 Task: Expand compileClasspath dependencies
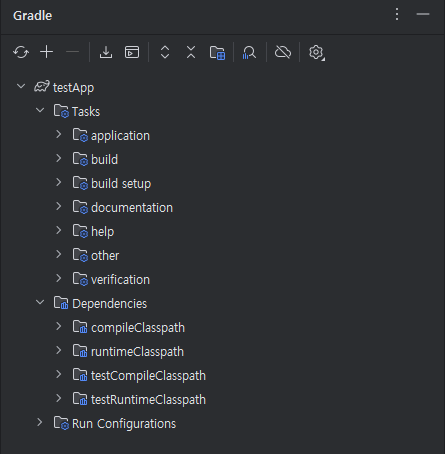[x=59, y=326]
